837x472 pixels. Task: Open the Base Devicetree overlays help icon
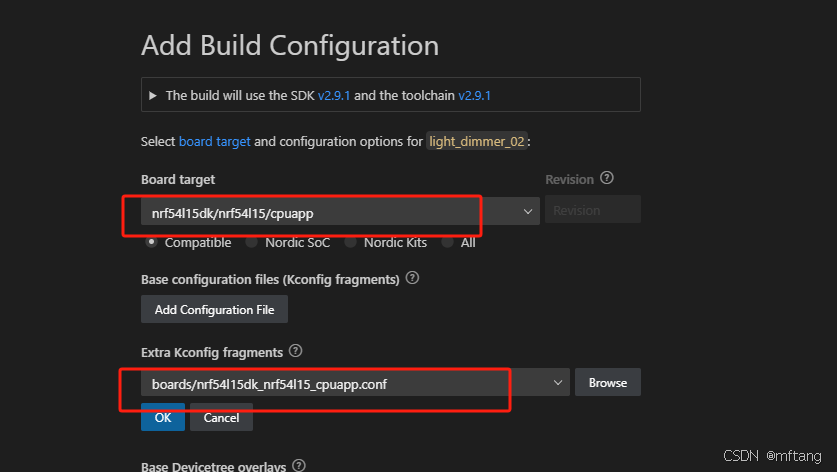click(299, 465)
